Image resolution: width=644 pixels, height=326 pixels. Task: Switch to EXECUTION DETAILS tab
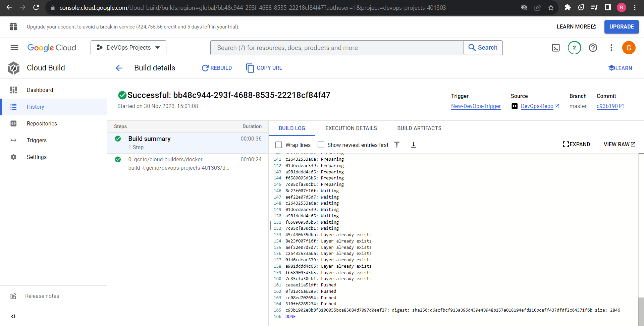tap(351, 128)
